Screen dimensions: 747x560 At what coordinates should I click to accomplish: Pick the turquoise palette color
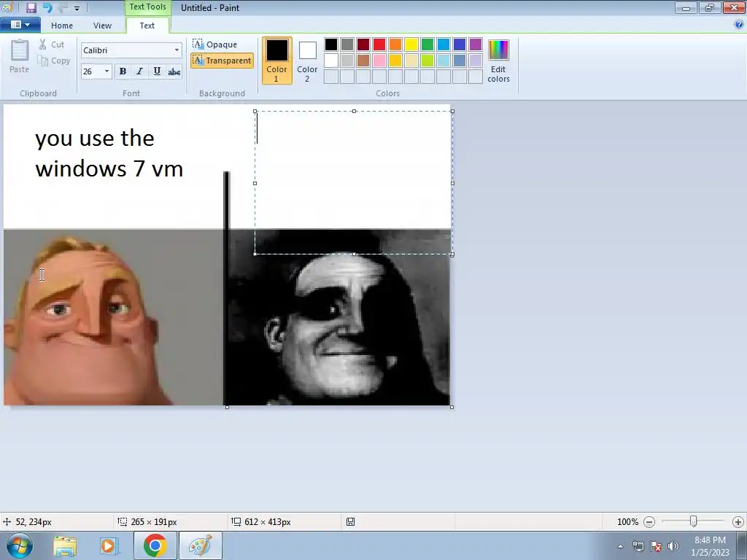point(444,44)
